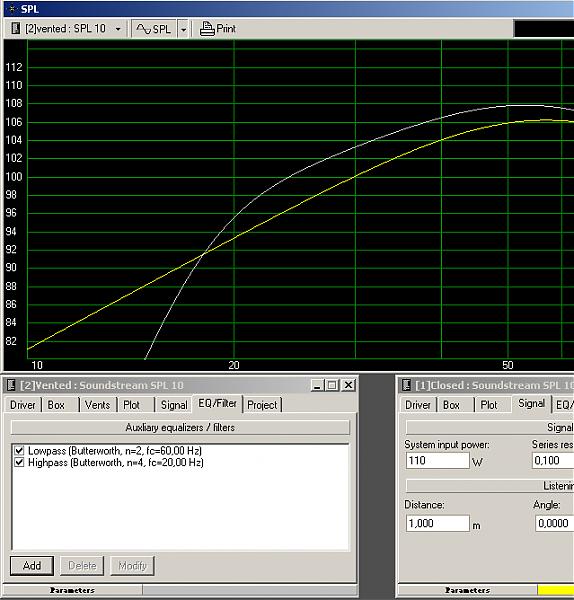
Task: Click the System input power field
Action: (437, 460)
